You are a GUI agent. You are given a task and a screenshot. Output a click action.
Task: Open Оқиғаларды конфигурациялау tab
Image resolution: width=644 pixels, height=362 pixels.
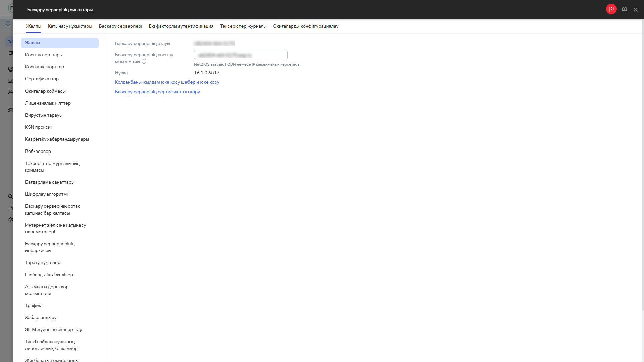point(306,26)
